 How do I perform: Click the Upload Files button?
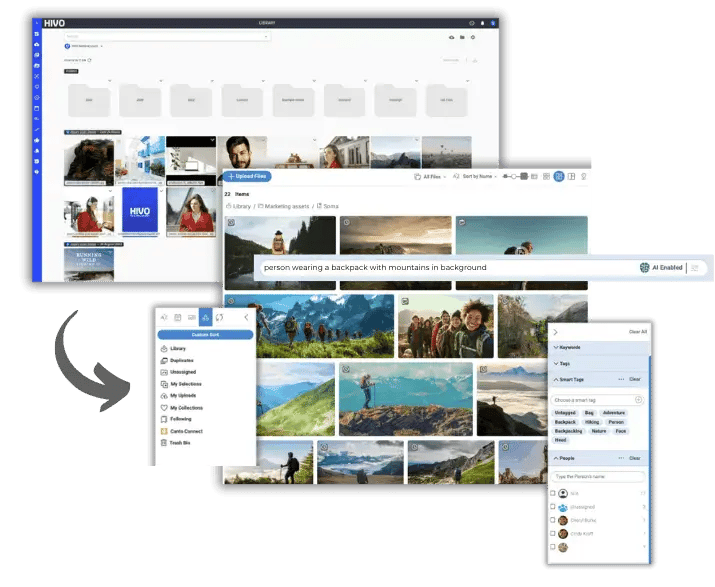pyautogui.click(x=246, y=176)
